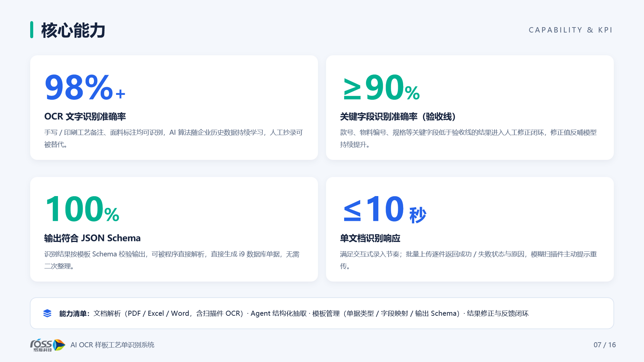The width and height of the screenshot is (644, 362).
Task: Select the 核心能力 slide title
Action: 73,31
